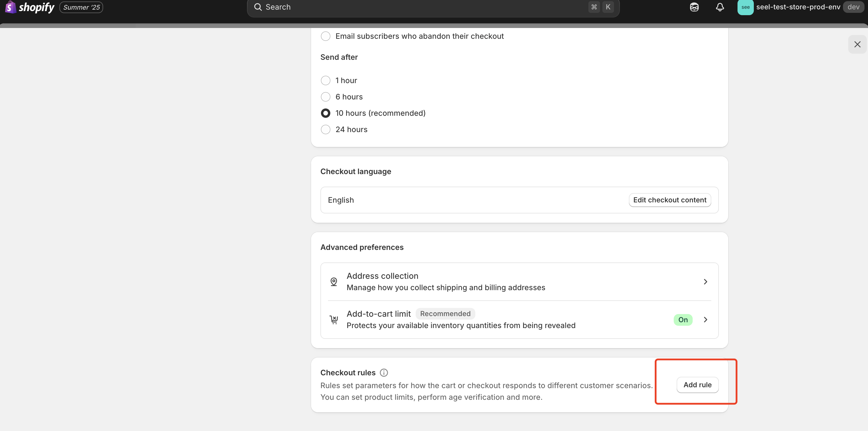Click Edit checkout content button
This screenshot has height=431, width=868.
(670, 200)
